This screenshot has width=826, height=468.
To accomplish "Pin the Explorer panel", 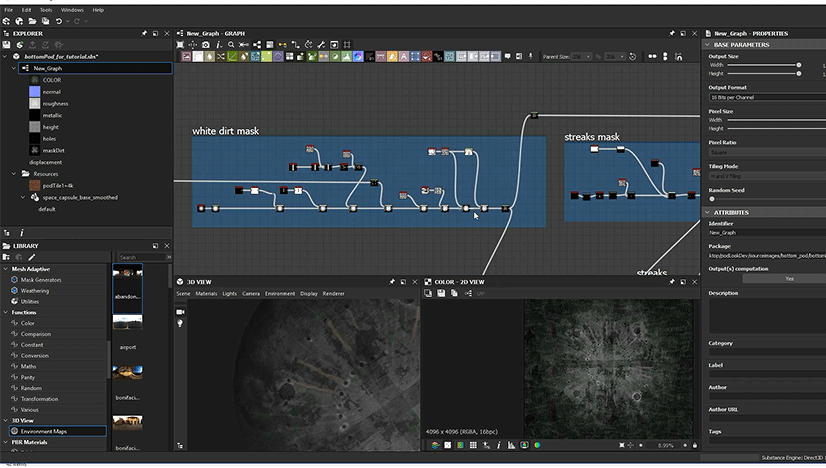I will (x=144, y=33).
